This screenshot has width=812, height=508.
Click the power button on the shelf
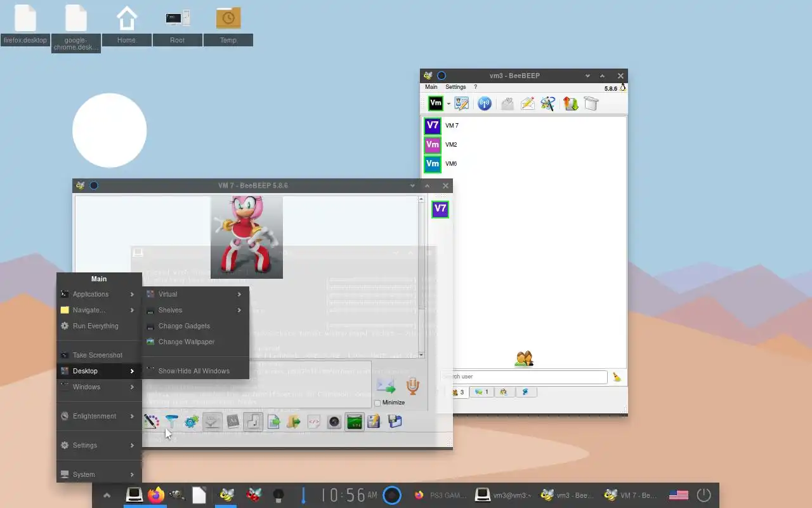pyautogui.click(x=704, y=495)
